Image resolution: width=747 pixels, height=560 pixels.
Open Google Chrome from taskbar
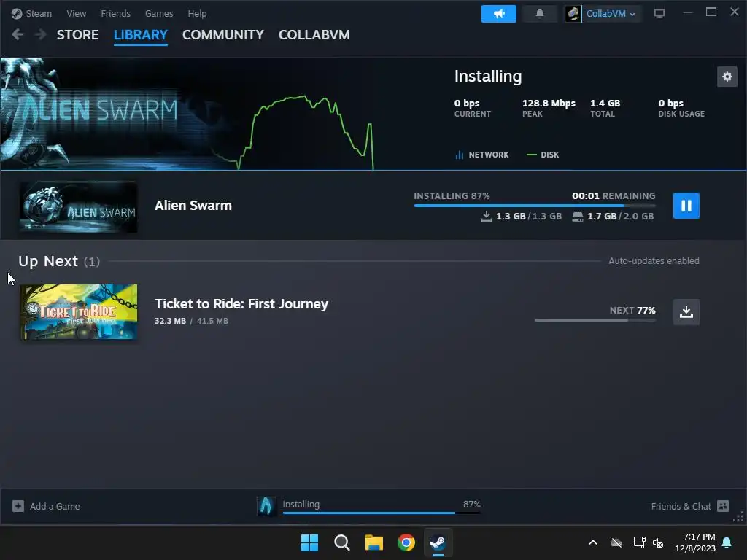[x=406, y=542]
